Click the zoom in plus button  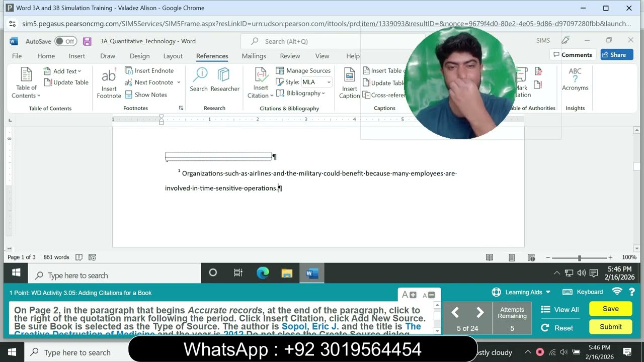(x=610, y=257)
